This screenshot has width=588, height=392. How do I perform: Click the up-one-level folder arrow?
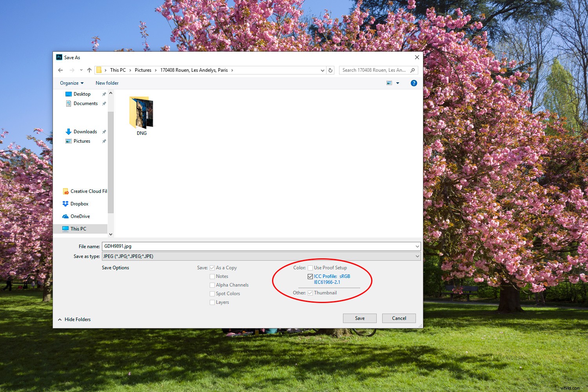pos(89,70)
